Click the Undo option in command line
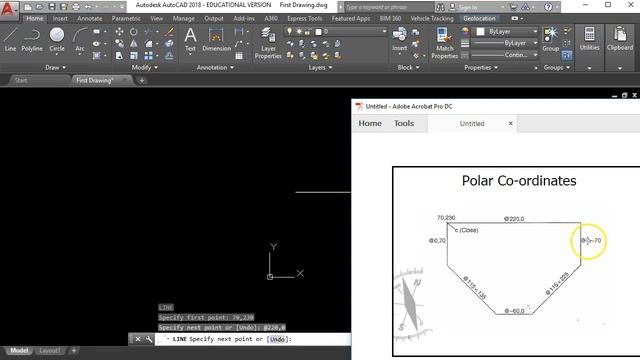640x360 pixels. pos(277,339)
